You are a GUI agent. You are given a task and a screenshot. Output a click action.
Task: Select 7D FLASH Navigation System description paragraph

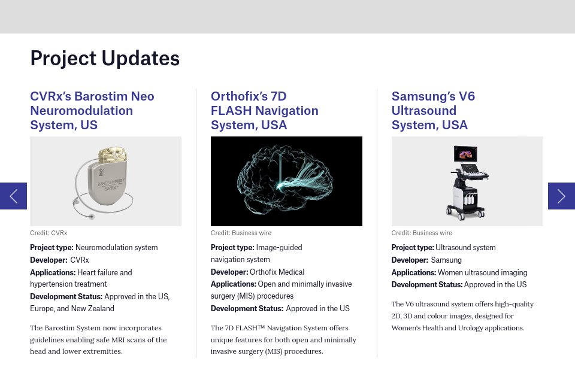pos(283,339)
